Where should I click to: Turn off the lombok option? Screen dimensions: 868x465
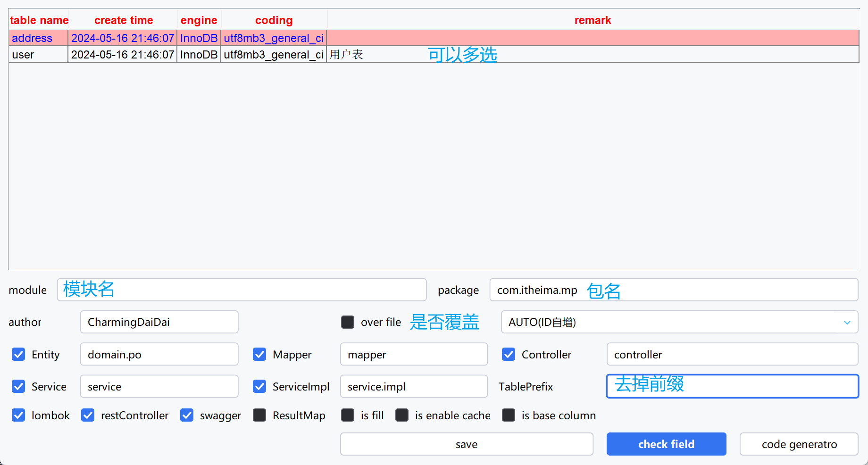pyautogui.click(x=18, y=415)
